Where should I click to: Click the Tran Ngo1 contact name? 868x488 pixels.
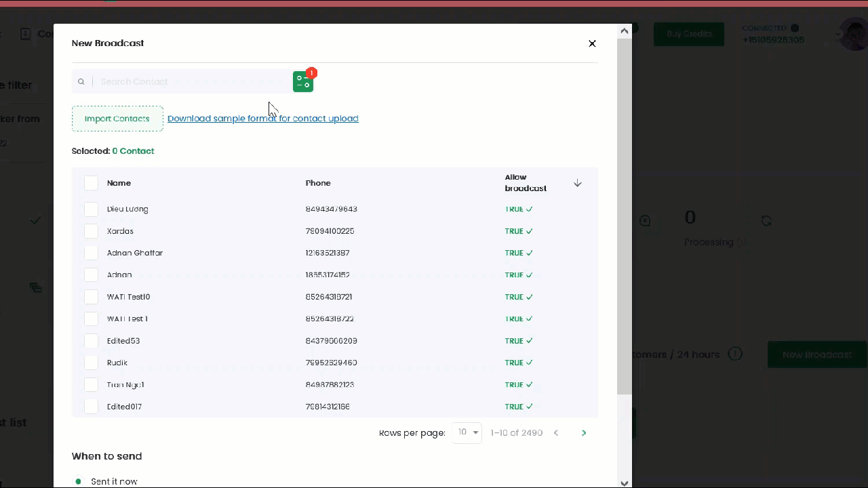click(x=125, y=384)
